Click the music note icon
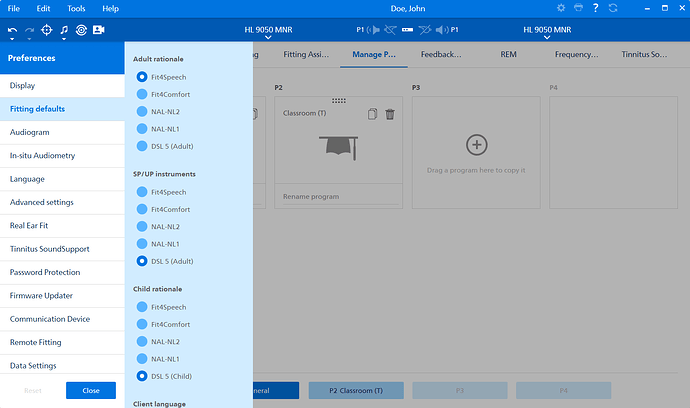 (x=64, y=29)
